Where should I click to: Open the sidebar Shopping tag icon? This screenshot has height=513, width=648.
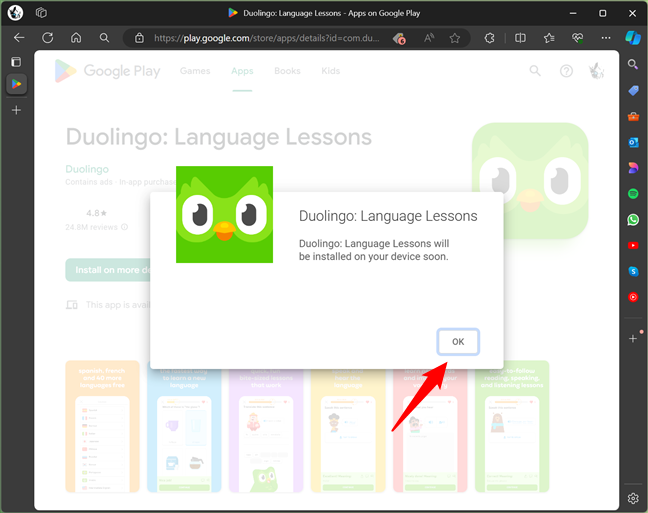coord(633,90)
